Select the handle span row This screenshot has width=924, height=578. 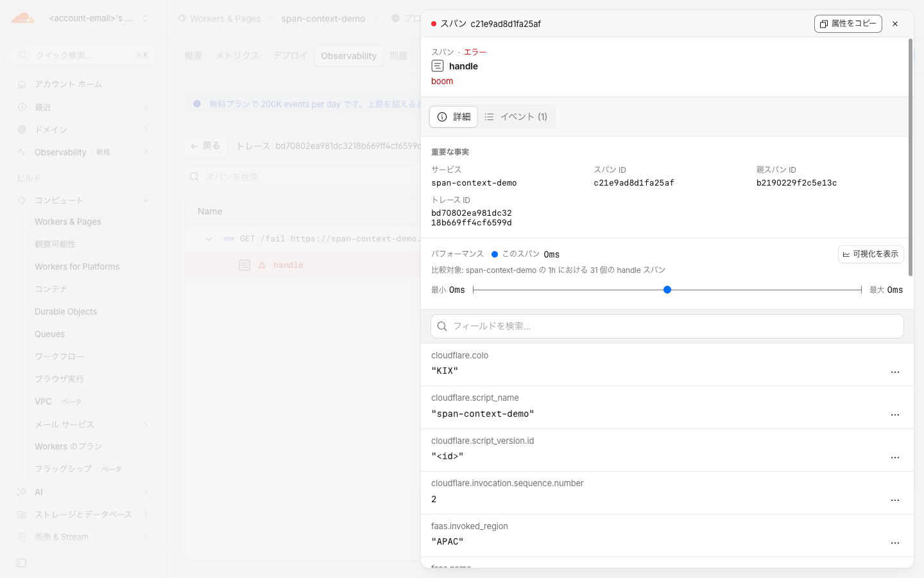pos(302,265)
